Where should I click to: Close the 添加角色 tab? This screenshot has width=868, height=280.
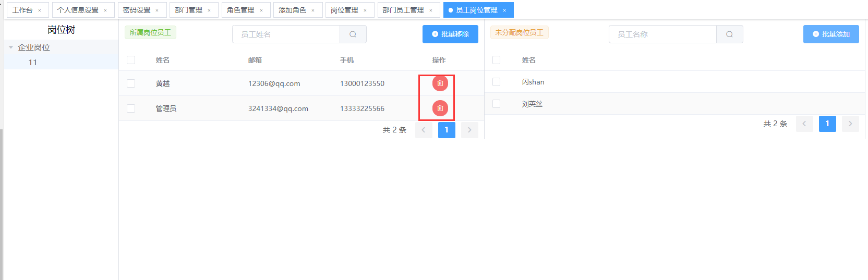coord(313,10)
